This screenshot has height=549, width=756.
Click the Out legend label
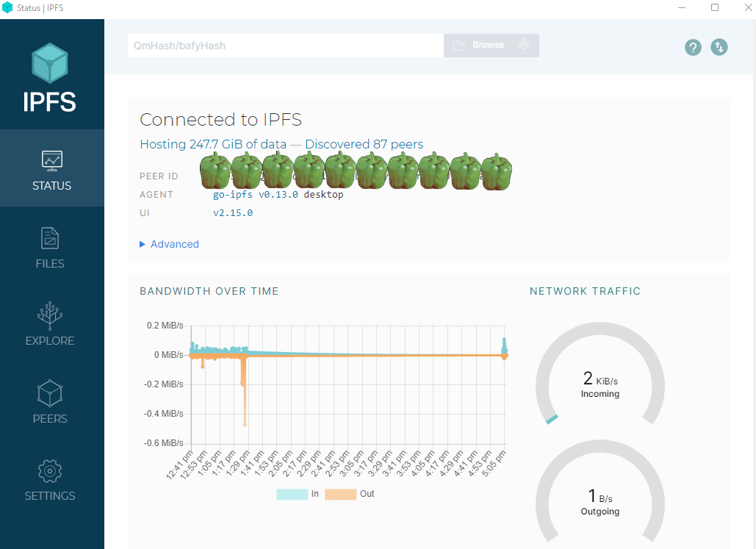[367, 494]
